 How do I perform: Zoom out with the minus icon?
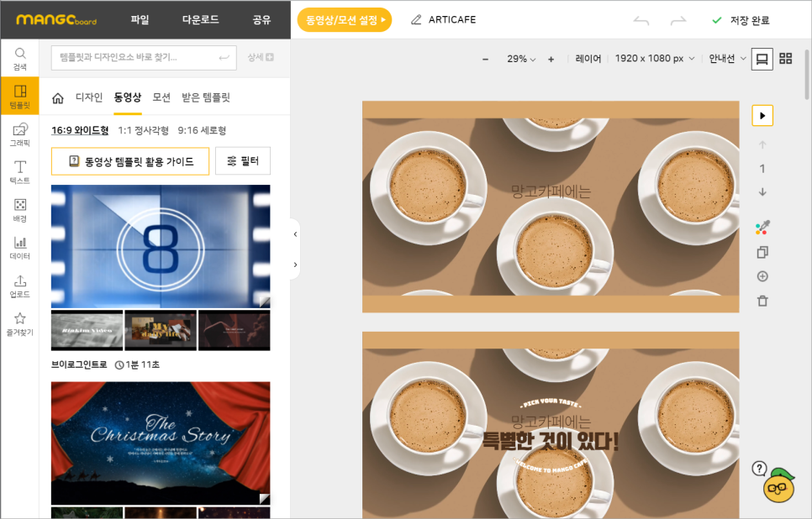coord(485,59)
